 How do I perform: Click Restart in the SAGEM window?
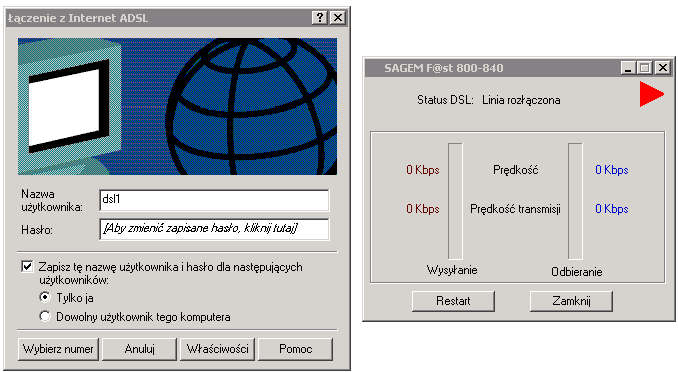pyautogui.click(x=453, y=301)
